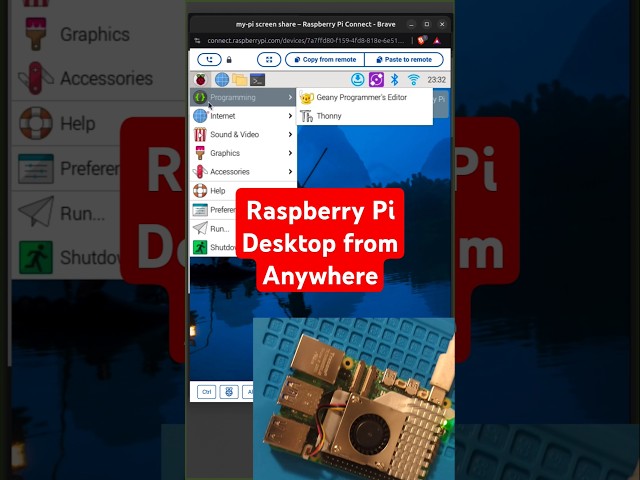Close the Brave browser window
The image size is (640, 480).
tap(442, 24)
